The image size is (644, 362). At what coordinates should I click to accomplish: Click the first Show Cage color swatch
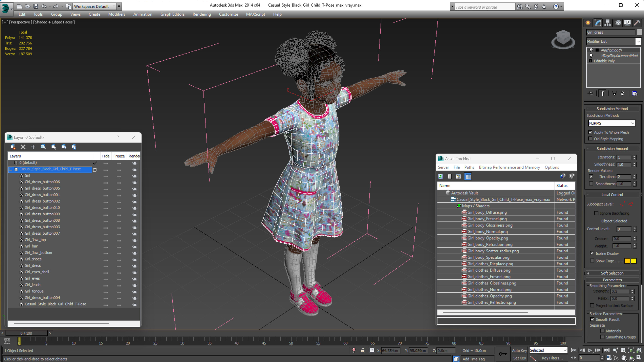[627, 261]
